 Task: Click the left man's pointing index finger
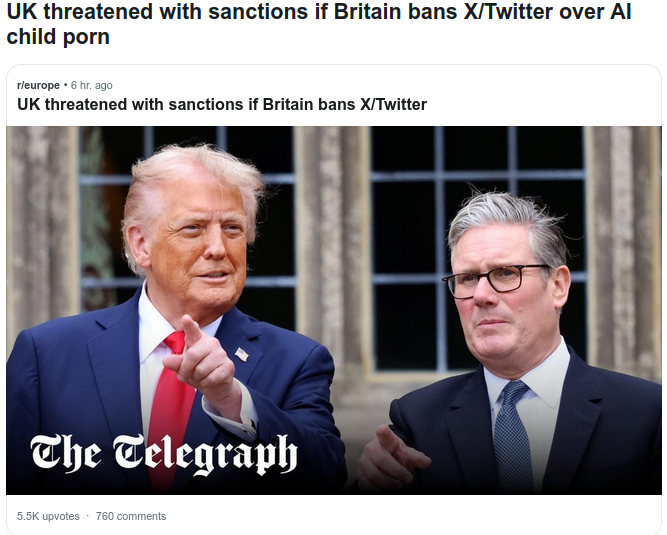tap(190, 330)
